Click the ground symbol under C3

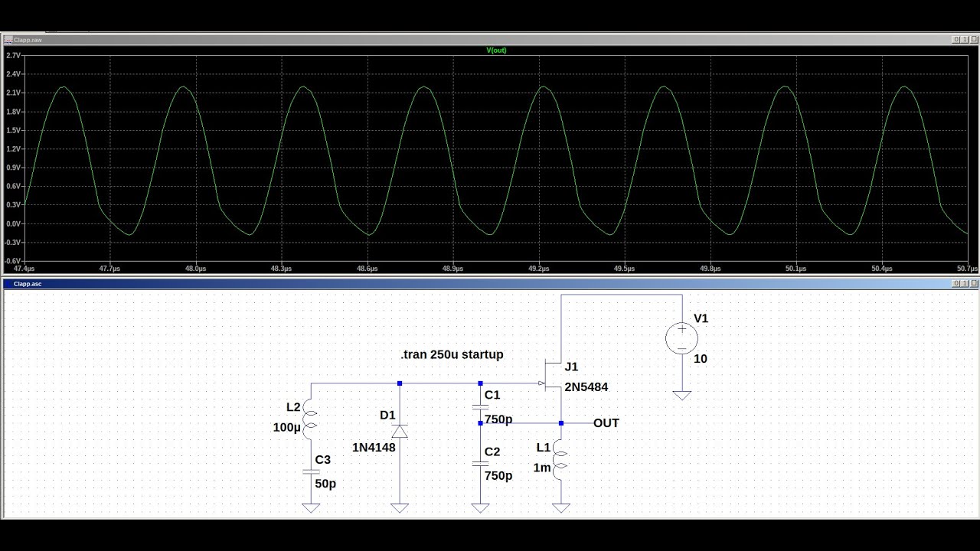(x=311, y=508)
